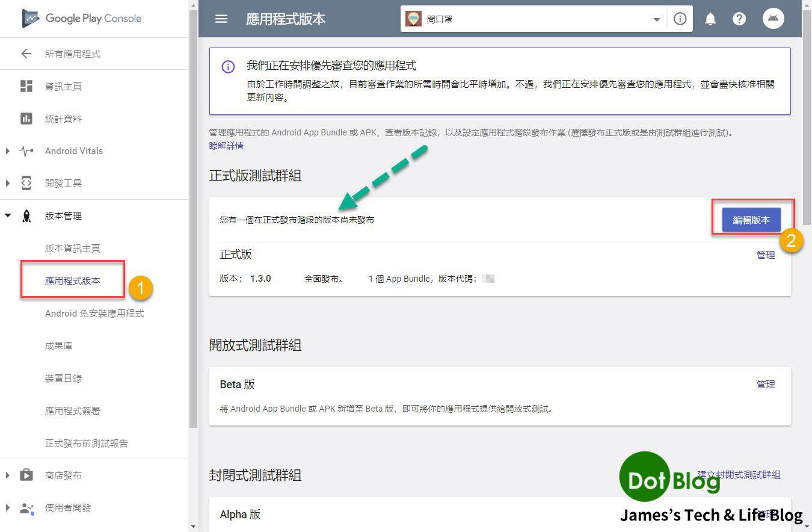Screen dimensions: 812x532
Task: Open the help question mark icon
Action: (739, 19)
